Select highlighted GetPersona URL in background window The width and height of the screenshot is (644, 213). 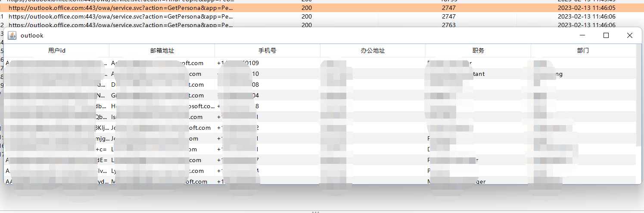121,8
